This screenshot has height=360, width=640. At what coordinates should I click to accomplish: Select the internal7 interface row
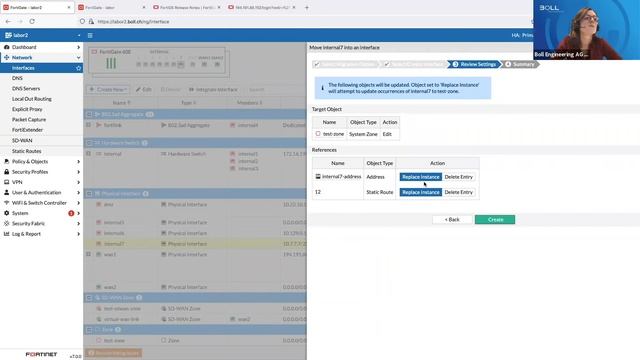click(x=195, y=244)
